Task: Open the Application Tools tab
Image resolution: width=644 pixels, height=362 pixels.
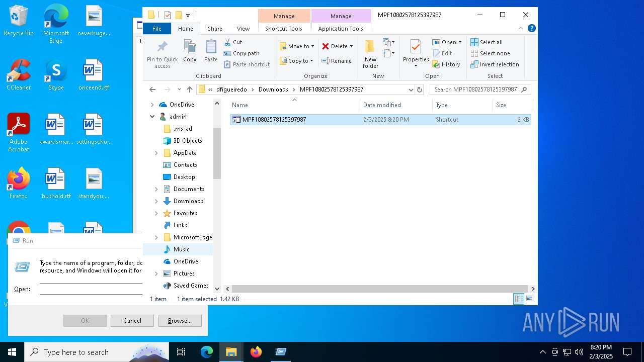Action: pyautogui.click(x=341, y=29)
